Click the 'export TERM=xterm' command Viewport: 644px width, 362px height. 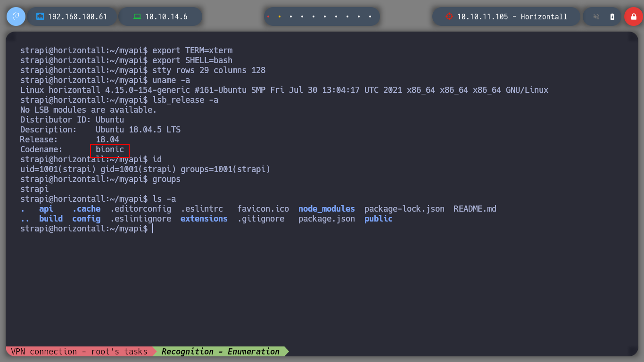click(x=192, y=50)
